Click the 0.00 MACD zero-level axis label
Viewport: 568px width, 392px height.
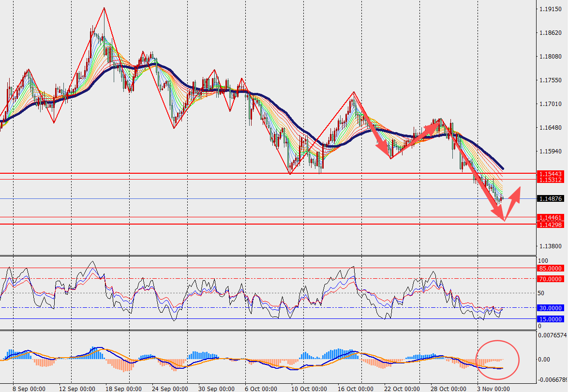[x=545, y=360]
